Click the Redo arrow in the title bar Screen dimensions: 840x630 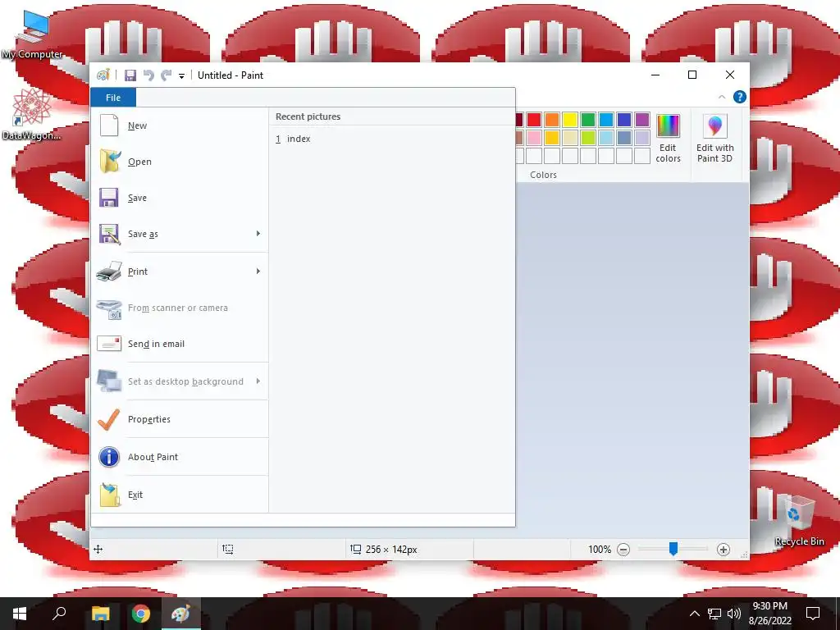[x=167, y=75]
